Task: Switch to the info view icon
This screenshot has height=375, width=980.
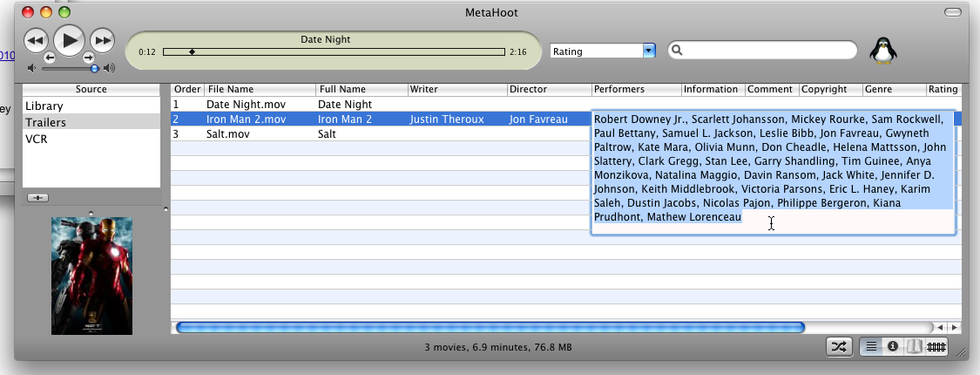Action: click(893, 346)
